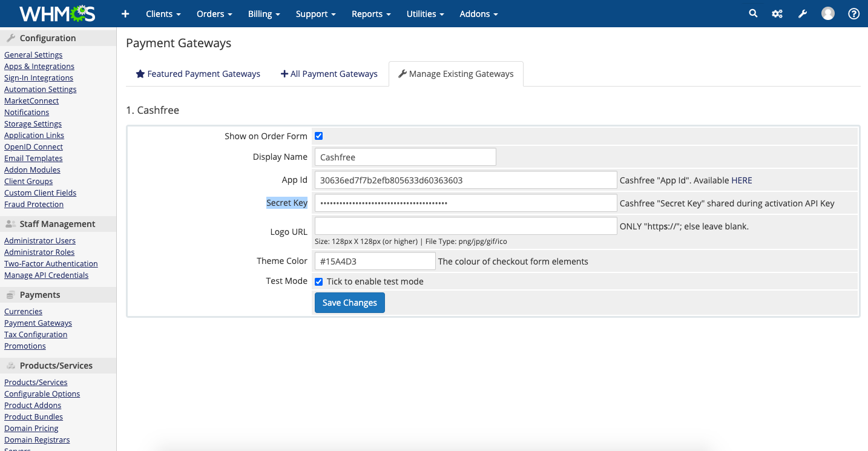Open Payment Gateways sidebar link
The height and width of the screenshot is (451, 868).
point(38,323)
